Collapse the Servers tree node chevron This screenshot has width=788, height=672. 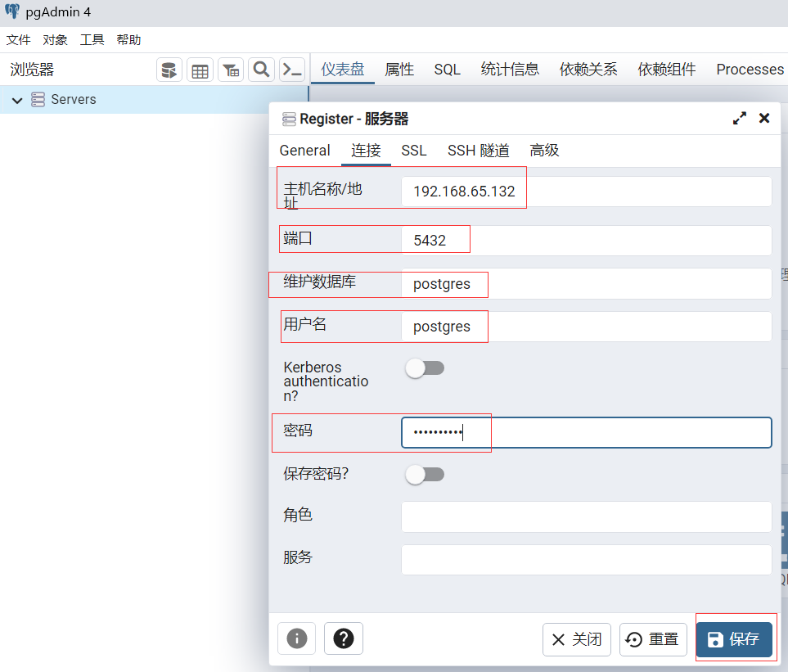(17, 100)
